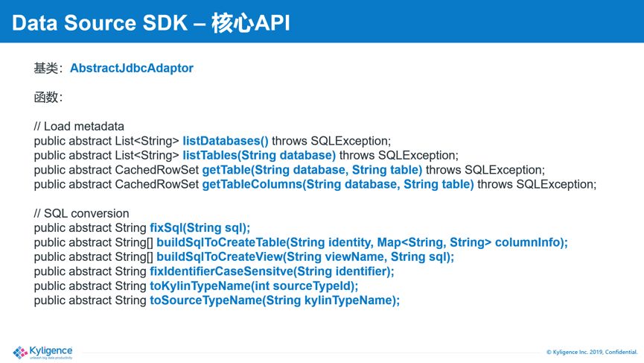644x363 pixels.
Task: Click the 核心API heading text
Action: (x=251, y=22)
